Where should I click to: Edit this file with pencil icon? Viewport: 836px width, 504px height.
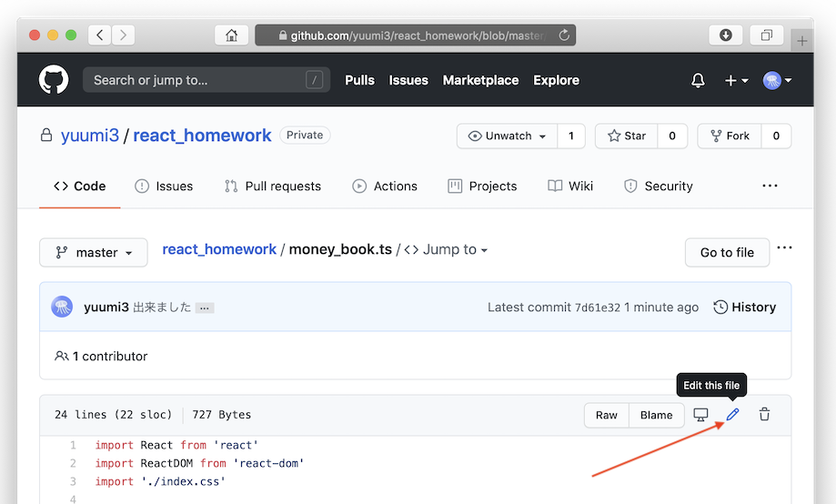point(732,415)
